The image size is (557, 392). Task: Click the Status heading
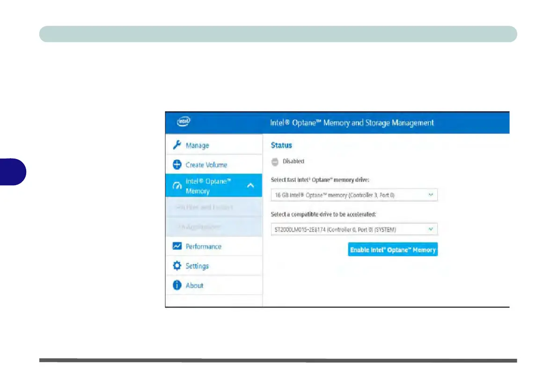pos(281,145)
